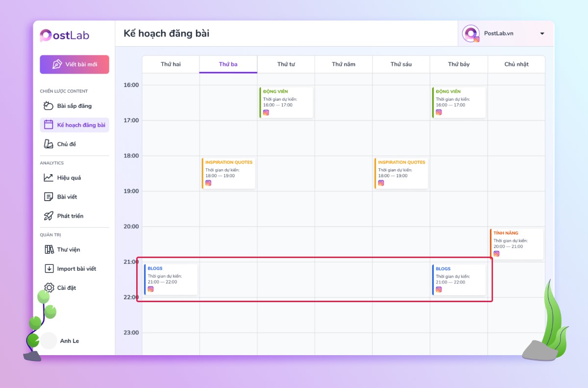Click the Phát triển rocket icon
Screen dimensions: 588x388
click(x=49, y=216)
